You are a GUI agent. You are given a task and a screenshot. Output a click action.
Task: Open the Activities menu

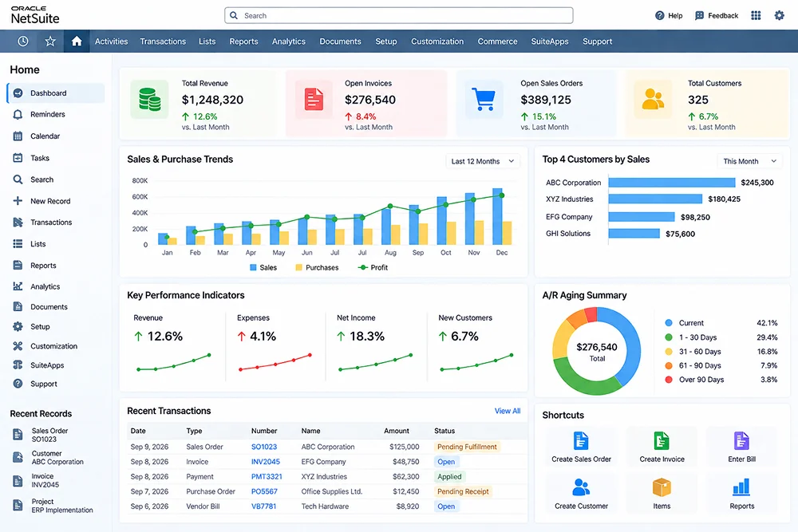[111, 41]
